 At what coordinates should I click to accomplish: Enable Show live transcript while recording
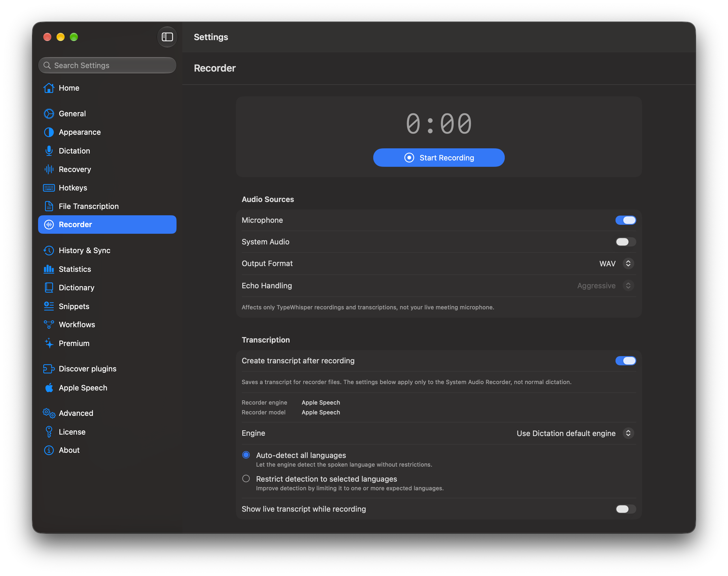point(625,509)
